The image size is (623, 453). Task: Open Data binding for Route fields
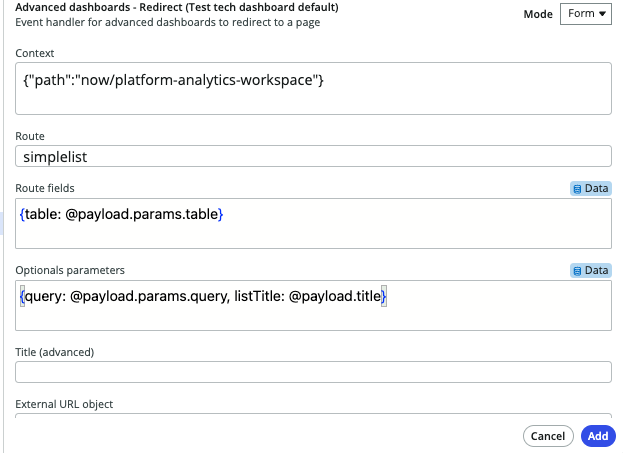pos(591,188)
